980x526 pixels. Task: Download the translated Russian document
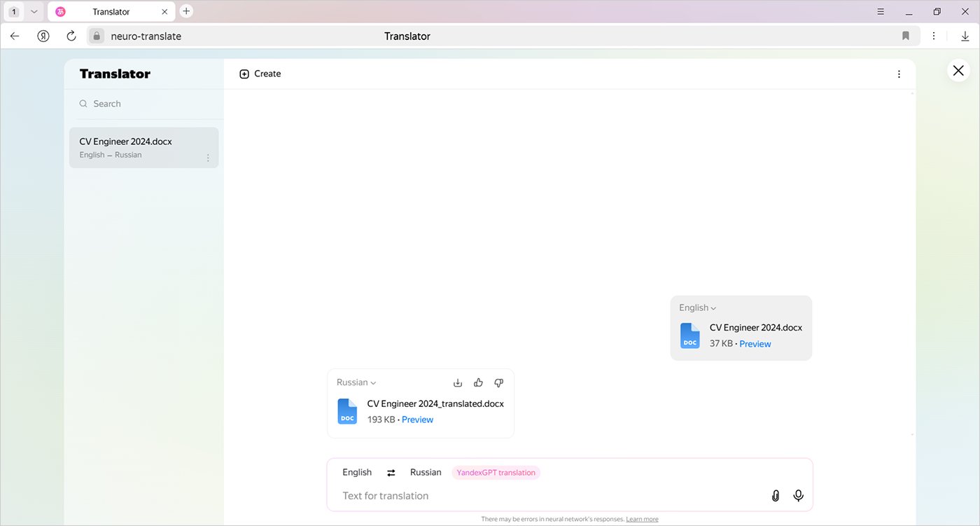tap(458, 382)
